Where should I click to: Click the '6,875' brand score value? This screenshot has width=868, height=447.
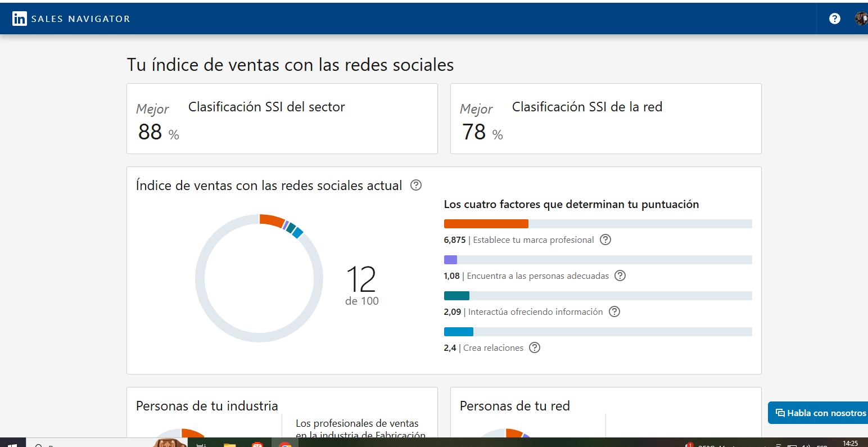pyautogui.click(x=455, y=240)
